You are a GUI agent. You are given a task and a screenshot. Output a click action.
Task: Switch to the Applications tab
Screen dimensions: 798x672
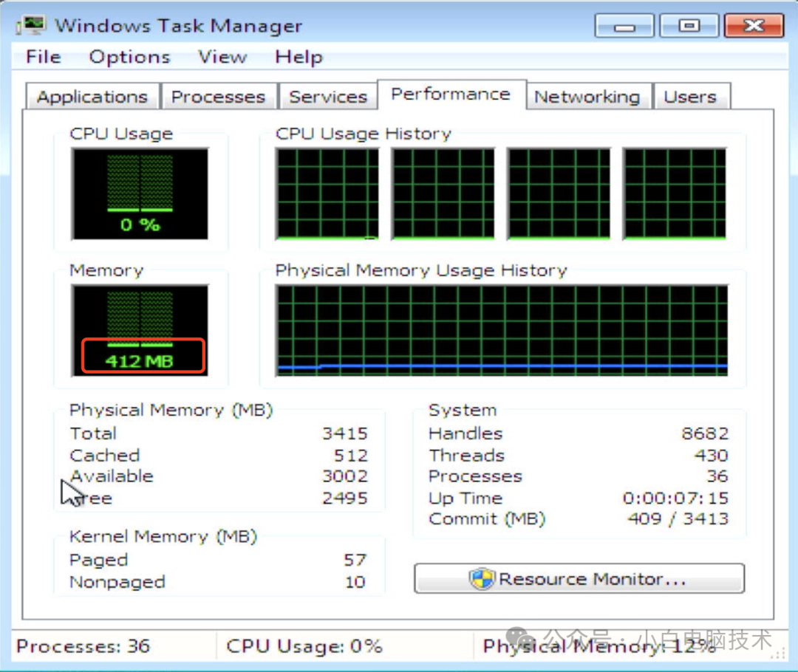92,96
